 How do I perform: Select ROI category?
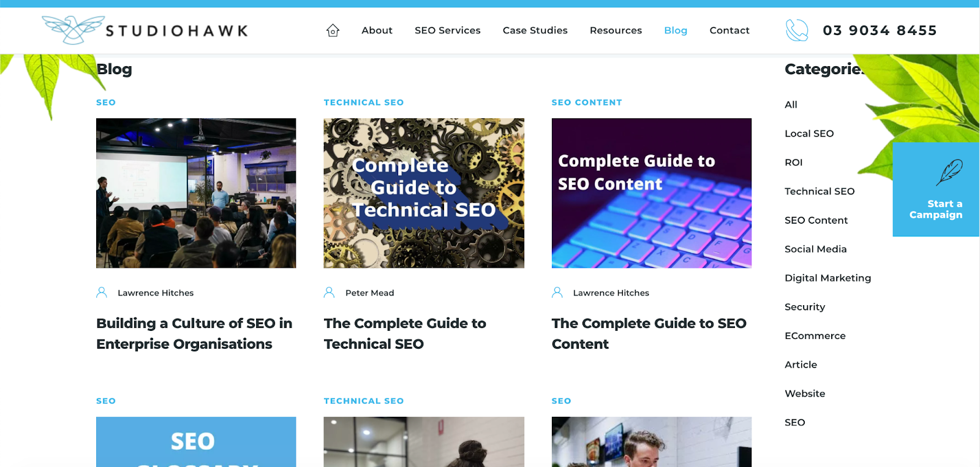pyautogui.click(x=793, y=162)
